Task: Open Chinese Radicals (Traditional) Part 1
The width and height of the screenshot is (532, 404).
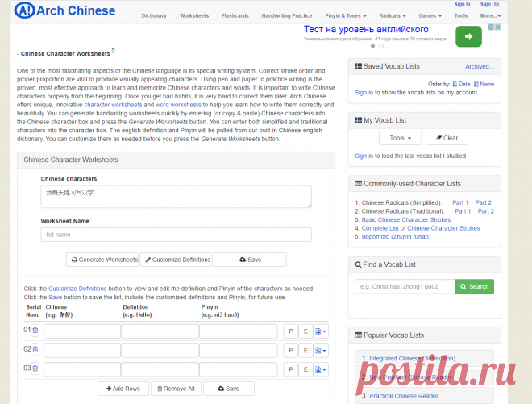Action: [x=463, y=211]
